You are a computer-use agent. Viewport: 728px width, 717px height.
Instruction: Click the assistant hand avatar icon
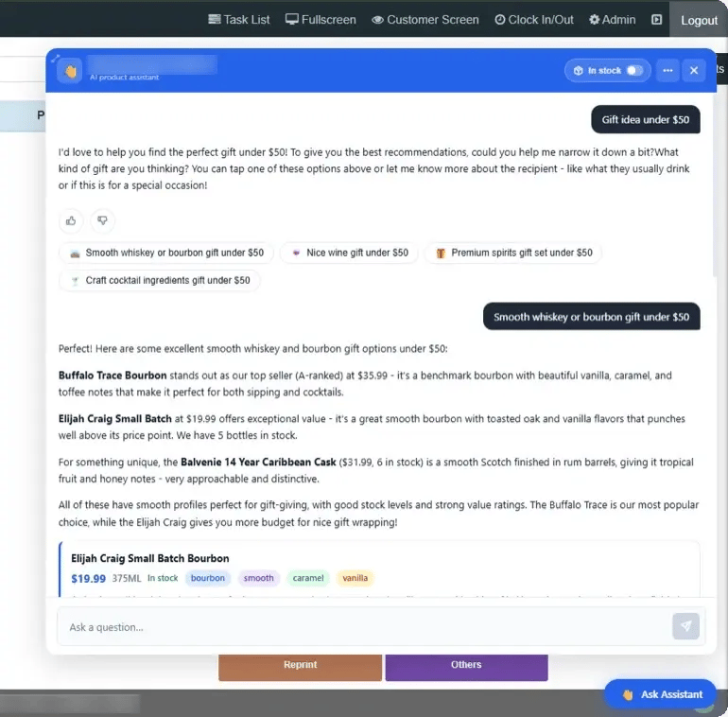[x=70, y=71]
